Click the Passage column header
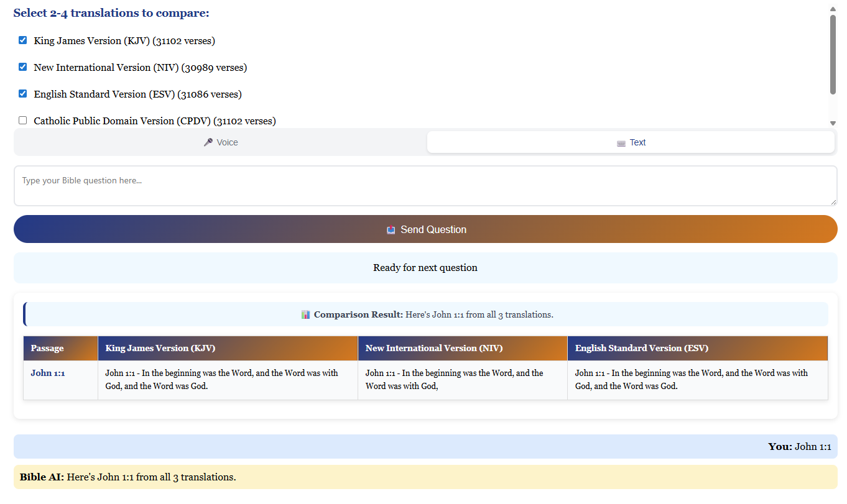 [60, 348]
